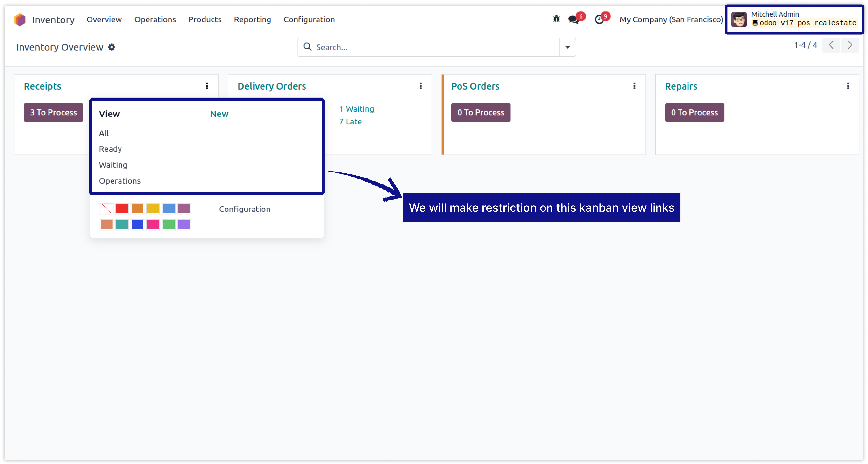Click Mitchell Admin's avatar picture
This screenshot has width=868, height=464.
739,20
